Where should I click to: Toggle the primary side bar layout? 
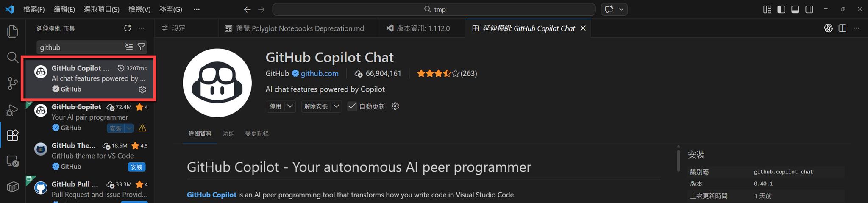click(x=781, y=9)
